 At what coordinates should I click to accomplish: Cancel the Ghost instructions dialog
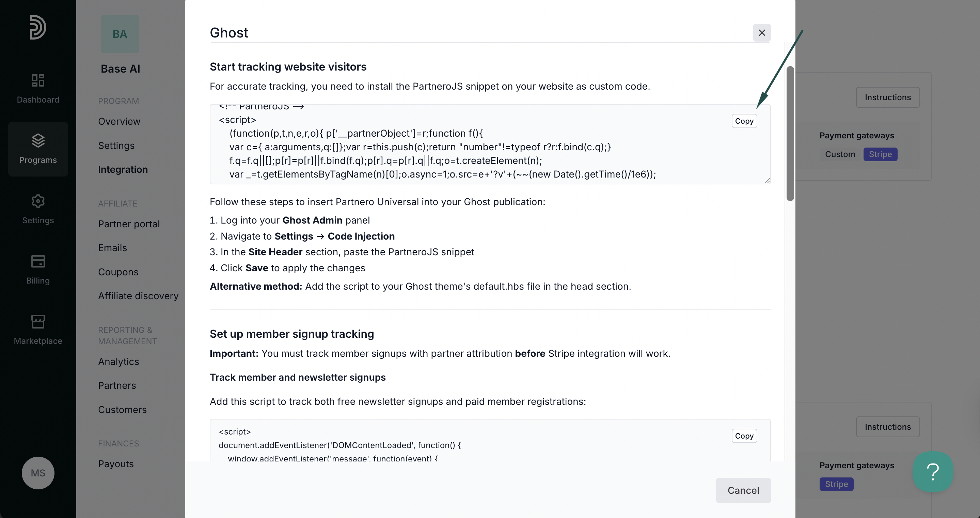coord(743,490)
